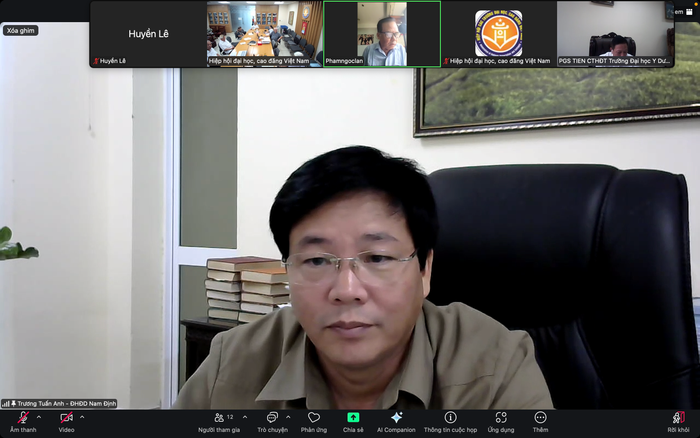Start screen sharing with Chia sẻ
Image resolution: width=700 pixels, height=438 pixels.
[x=353, y=422]
